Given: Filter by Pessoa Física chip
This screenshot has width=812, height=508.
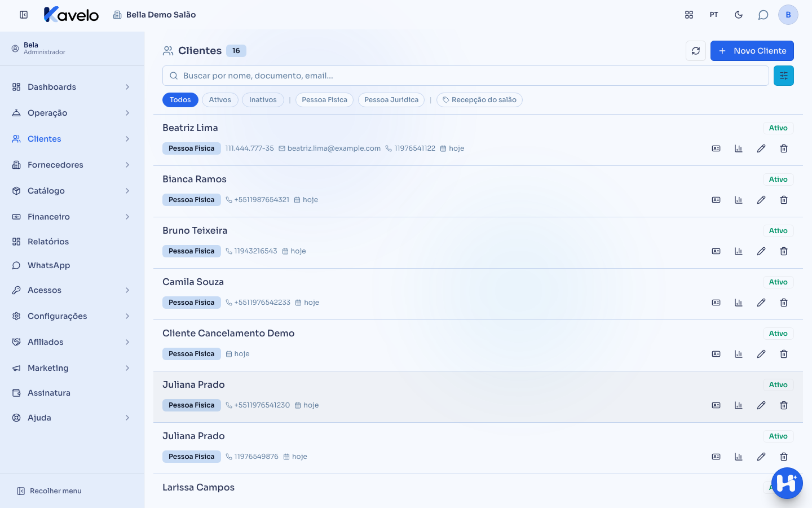Looking at the screenshot, I should click(x=325, y=100).
